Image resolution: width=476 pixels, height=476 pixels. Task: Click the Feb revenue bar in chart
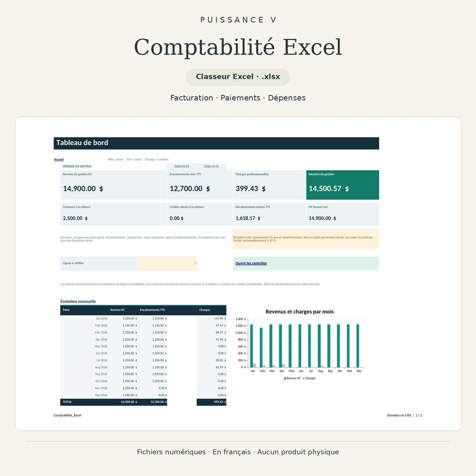pos(261,347)
